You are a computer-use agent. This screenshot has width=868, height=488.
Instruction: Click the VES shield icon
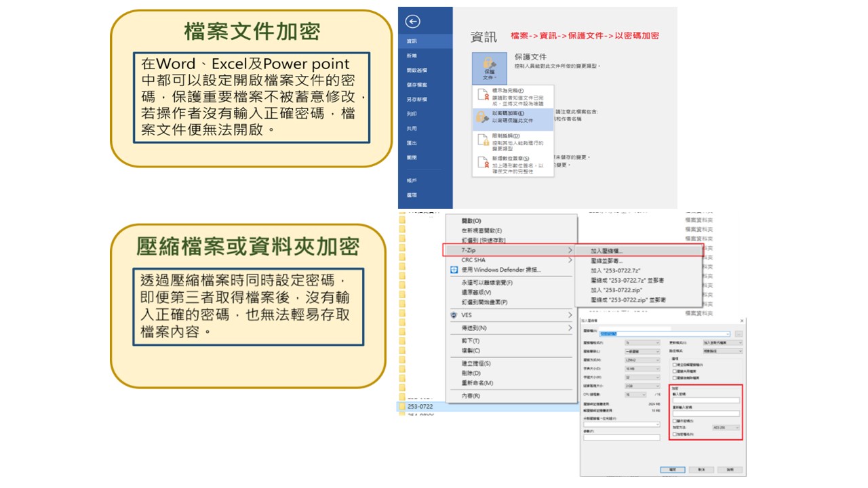pos(454,315)
